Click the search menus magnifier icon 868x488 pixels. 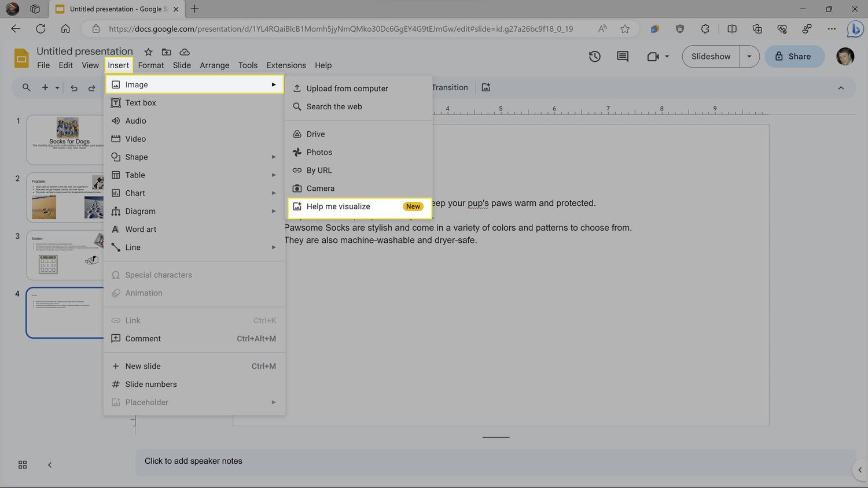27,88
